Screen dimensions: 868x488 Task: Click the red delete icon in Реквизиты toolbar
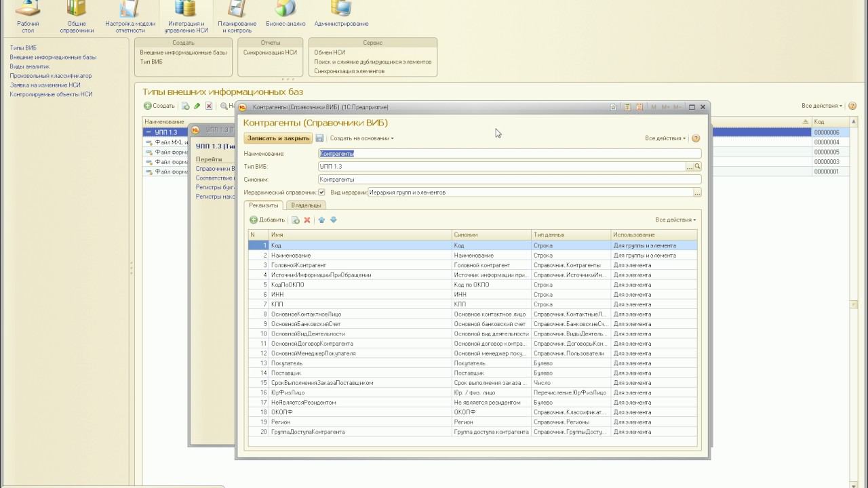coord(307,220)
